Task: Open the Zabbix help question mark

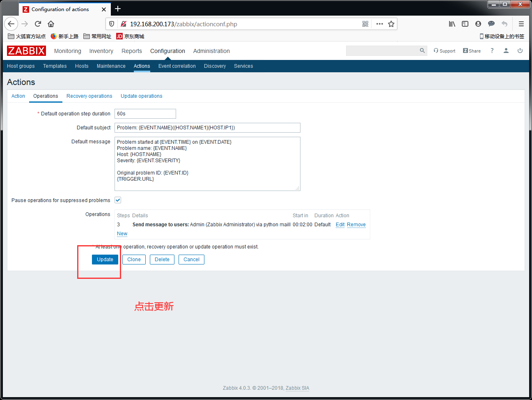Action: pos(492,51)
